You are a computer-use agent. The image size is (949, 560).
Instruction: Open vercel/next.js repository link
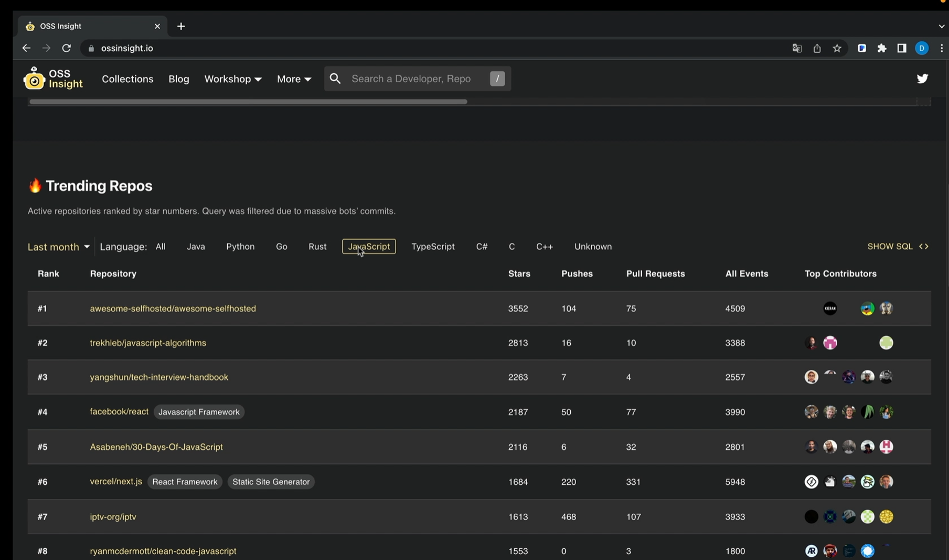coord(116,482)
